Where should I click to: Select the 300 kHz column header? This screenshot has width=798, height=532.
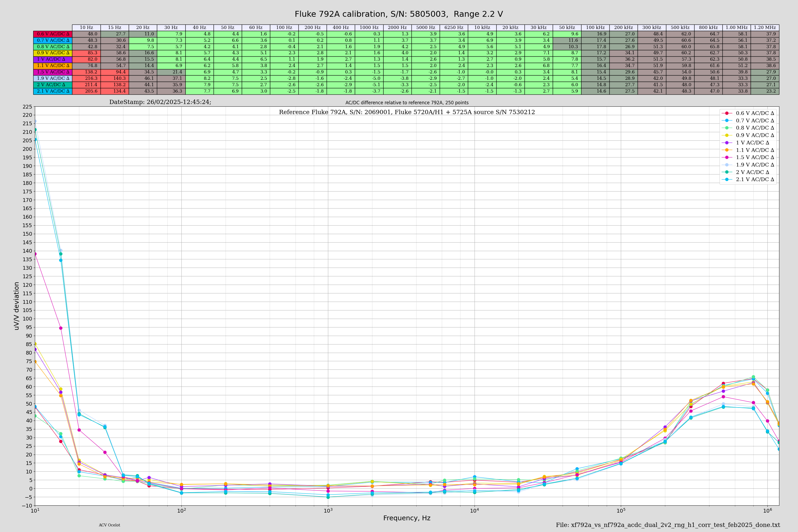pyautogui.click(x=652, y=27)
